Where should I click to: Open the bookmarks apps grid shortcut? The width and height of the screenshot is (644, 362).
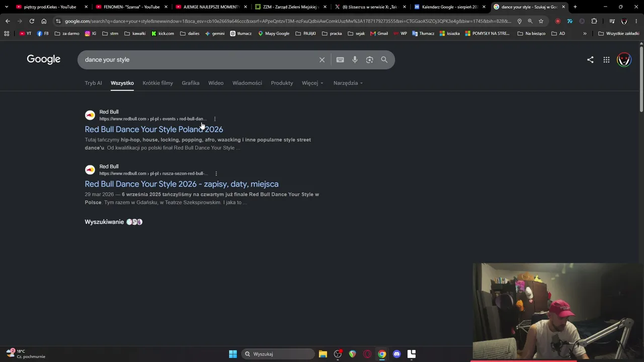[x=7, y=34]
